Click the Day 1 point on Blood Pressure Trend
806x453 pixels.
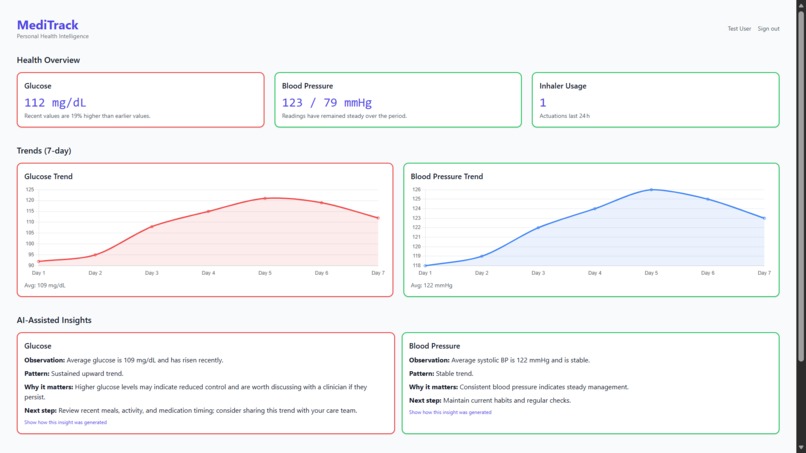[x=425, y=265]
